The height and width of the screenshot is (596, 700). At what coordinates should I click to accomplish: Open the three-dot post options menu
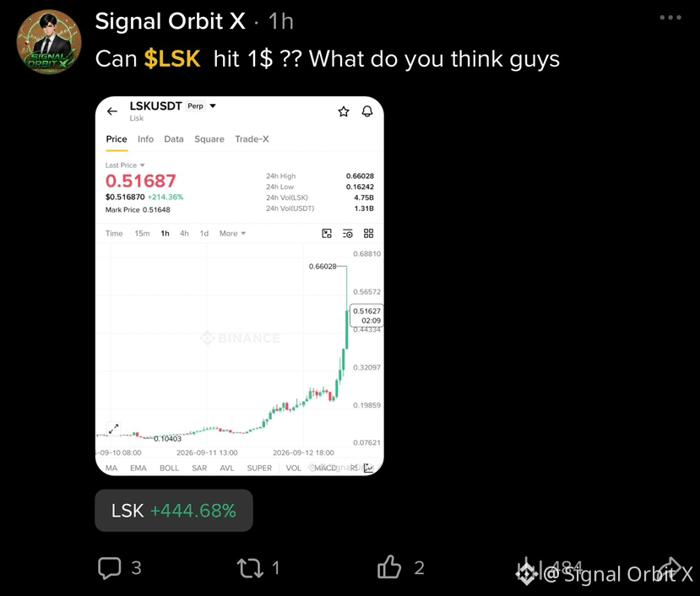click(670, 18)
